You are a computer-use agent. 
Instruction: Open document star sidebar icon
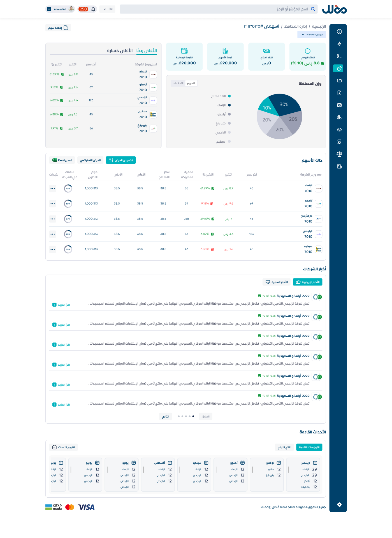pyautogui.click(x=339, y=93)
